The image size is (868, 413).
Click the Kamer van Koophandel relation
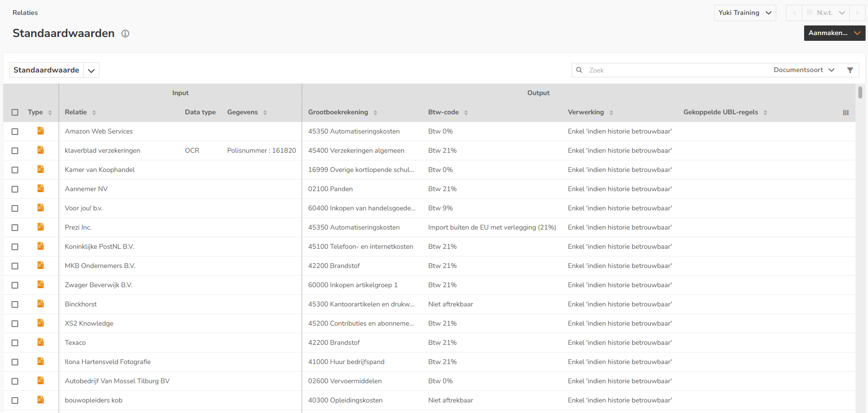click(x=100, y=170)
